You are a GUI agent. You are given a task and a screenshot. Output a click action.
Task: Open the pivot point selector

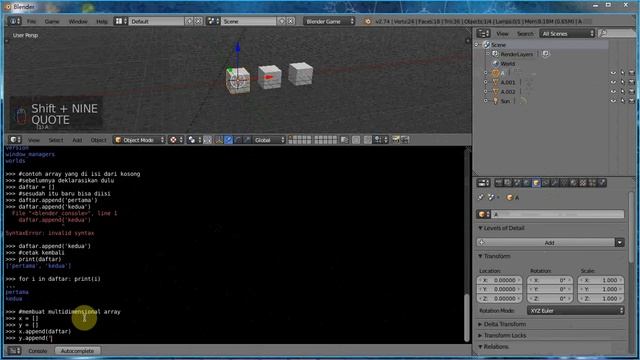click(194, 140)
